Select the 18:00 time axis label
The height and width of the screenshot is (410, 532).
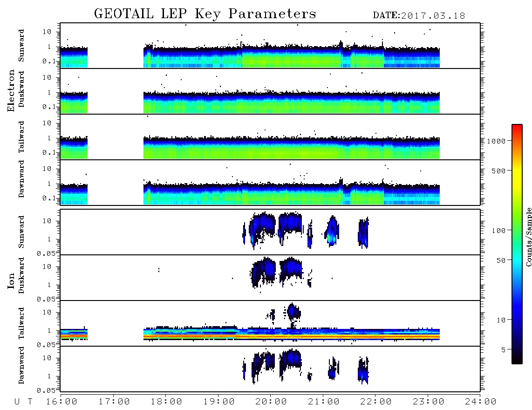click(x=167, y=402)
